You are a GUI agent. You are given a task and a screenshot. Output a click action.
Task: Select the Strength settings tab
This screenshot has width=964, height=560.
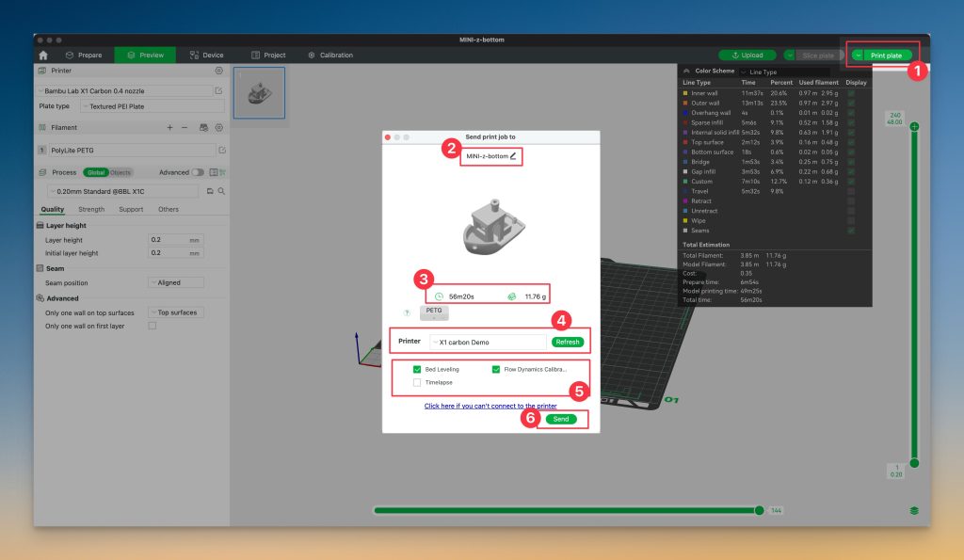coord(91,209)
